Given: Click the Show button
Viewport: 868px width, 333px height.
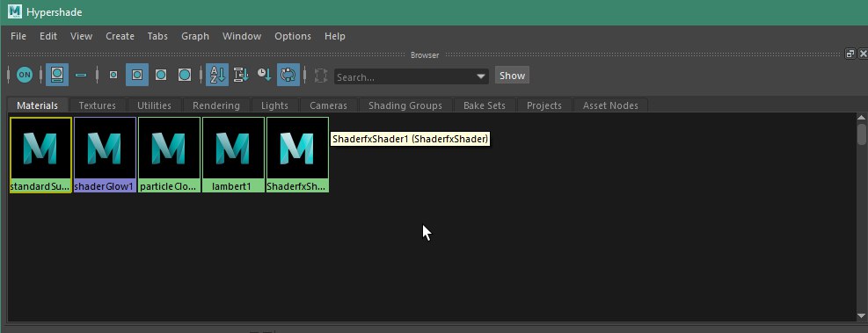Looking at the screenshot, I should pos(512,76).
